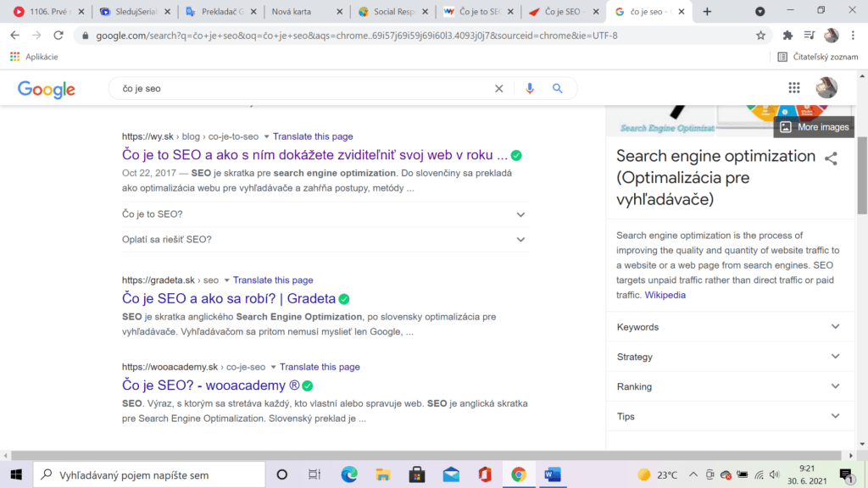
Task: Translate the gradeta.sk result page
Action: coord(273,280)
